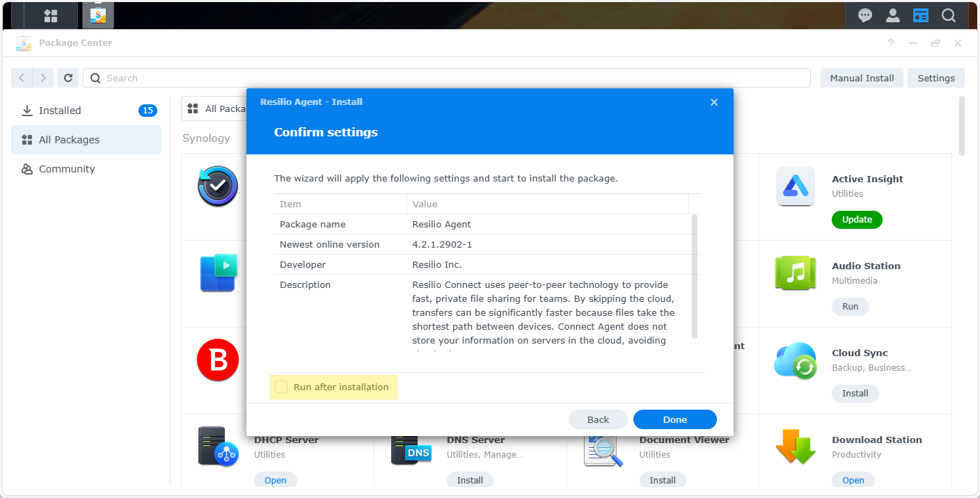Click the top-right desktop search magnifier
The image size is (980, 498).
coord(949,15)
